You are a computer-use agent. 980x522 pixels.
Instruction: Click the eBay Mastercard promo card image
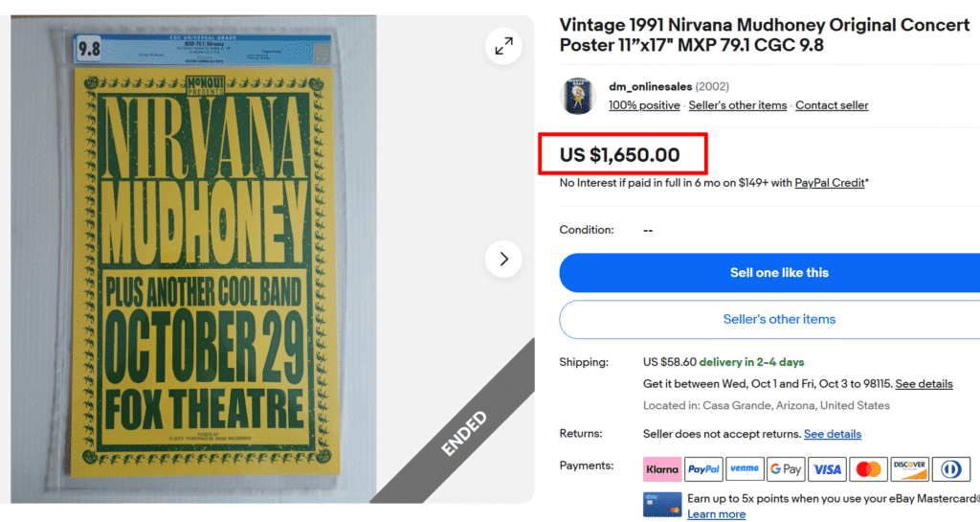(x=662, y=505)
